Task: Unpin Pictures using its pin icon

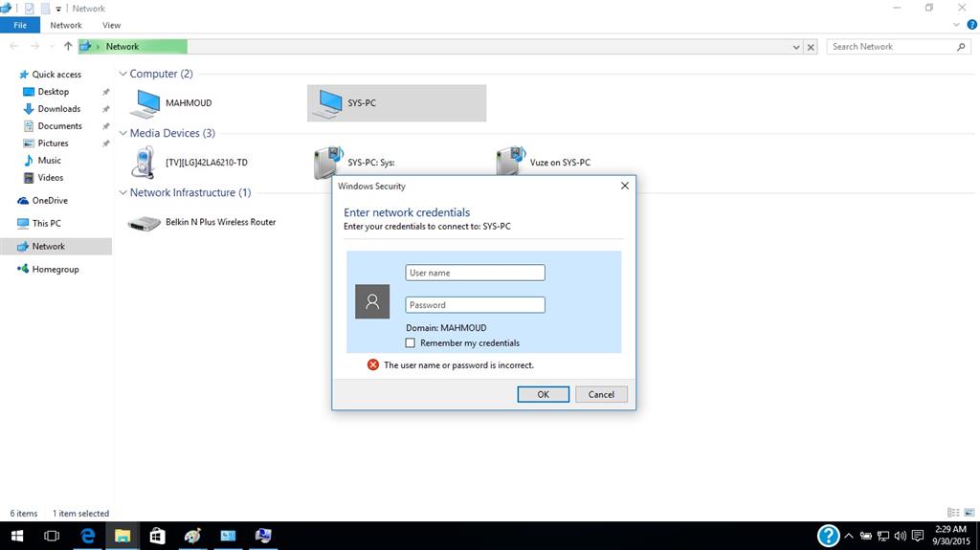Action: pyautogui.click(x=105, y=143)
